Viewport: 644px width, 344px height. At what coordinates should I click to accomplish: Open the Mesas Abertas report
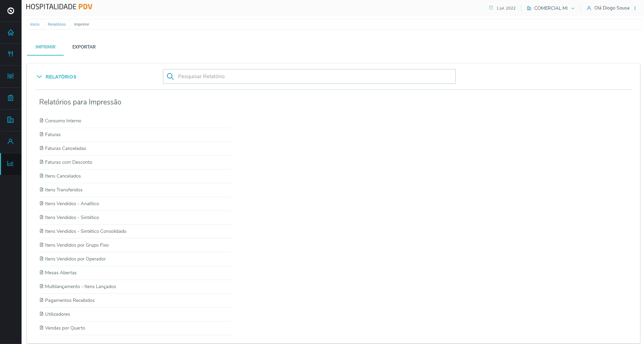pos(61,273)
